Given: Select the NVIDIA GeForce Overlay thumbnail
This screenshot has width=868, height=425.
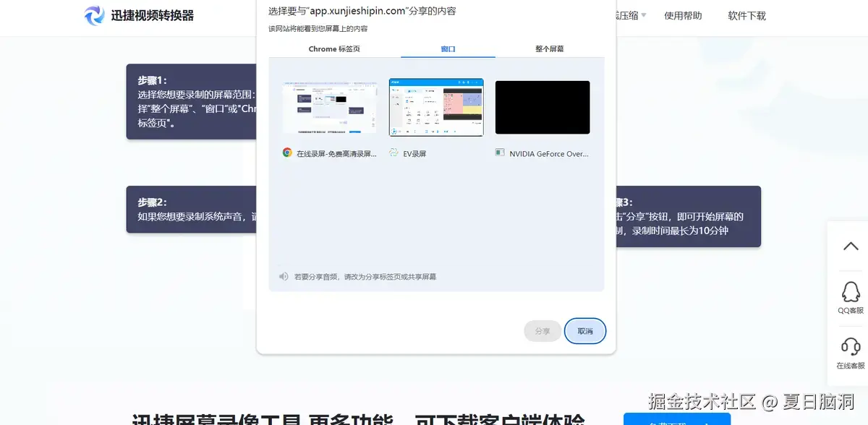Looking at the screenshot, I should click(542, 107).
